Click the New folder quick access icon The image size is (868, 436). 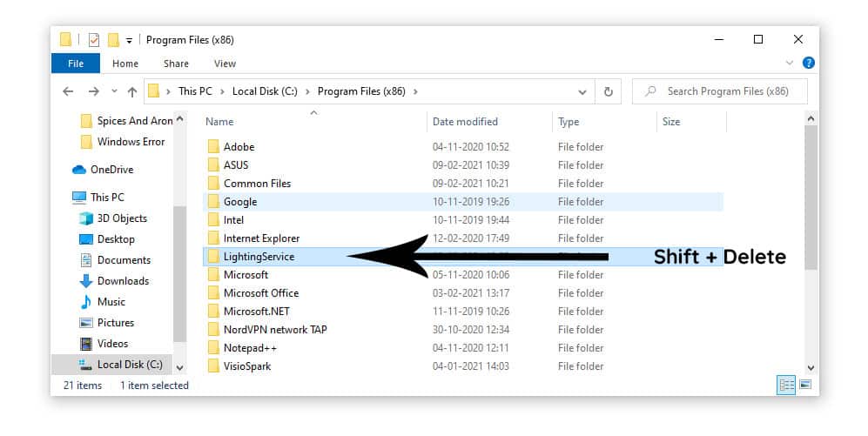pyautogui.click(x=113, y=40)
